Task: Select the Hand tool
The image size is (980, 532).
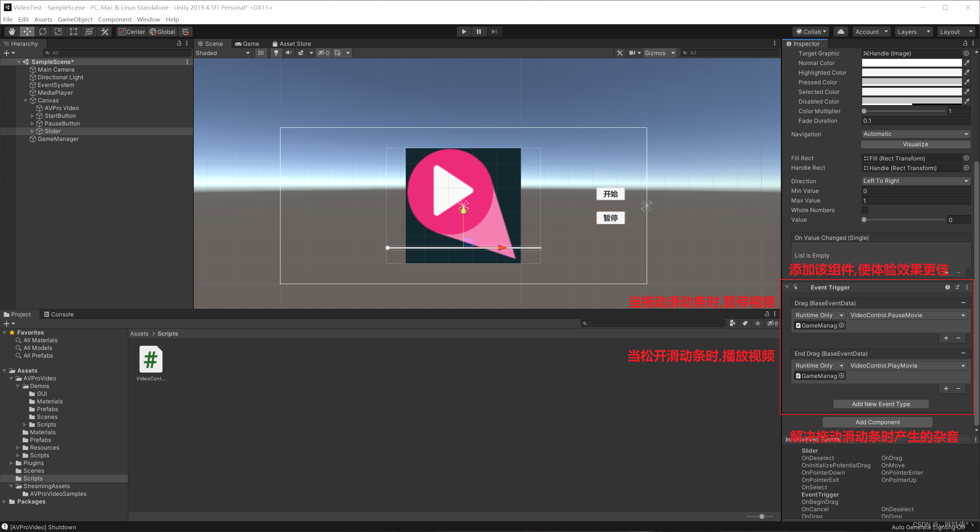Action: click(x=12, y=32)
